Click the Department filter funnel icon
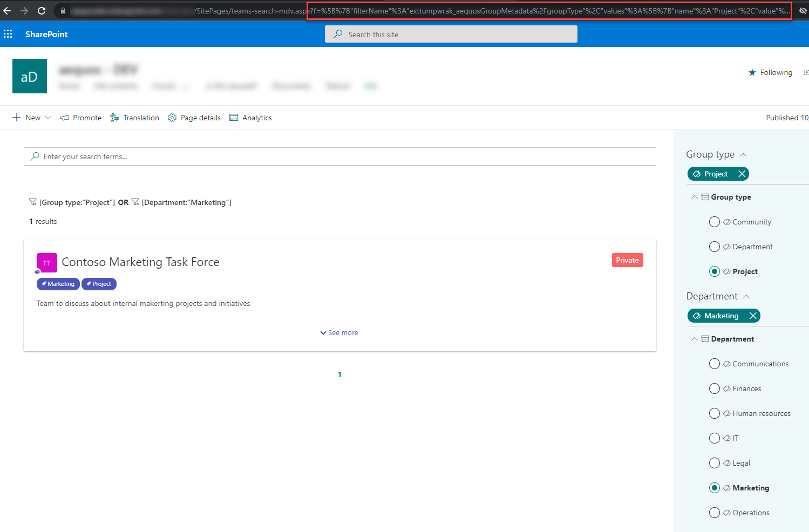 point(135,202)
